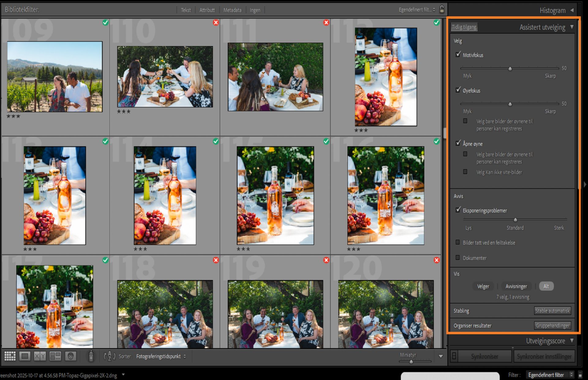Image resolution: width=588 pixels, height=380 pixels.
Task: Click red reject flag on photo 118
Action: coord(216,260)
